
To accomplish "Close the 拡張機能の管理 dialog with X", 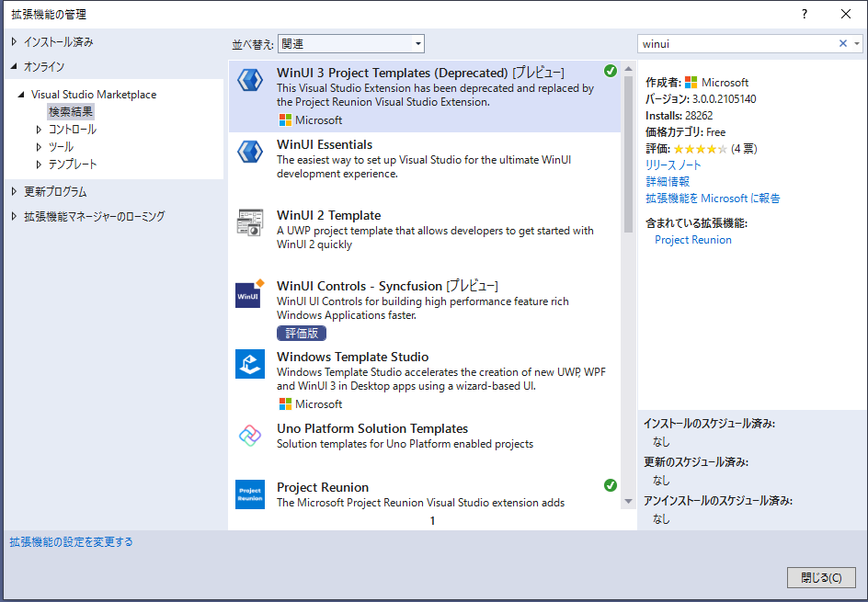I will tap(846, 14).
